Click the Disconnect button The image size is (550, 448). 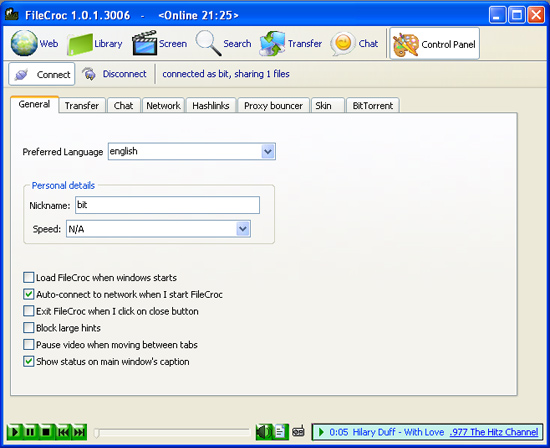114,74
